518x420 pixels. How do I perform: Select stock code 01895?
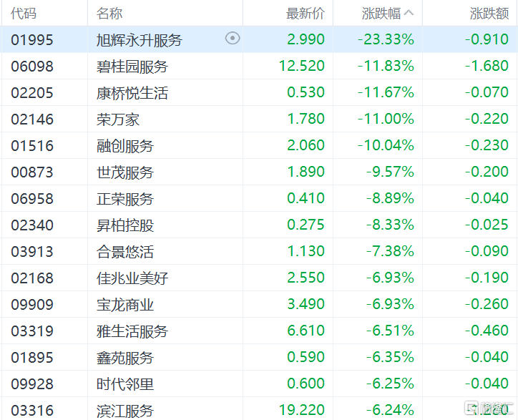[x=32, y=357]
